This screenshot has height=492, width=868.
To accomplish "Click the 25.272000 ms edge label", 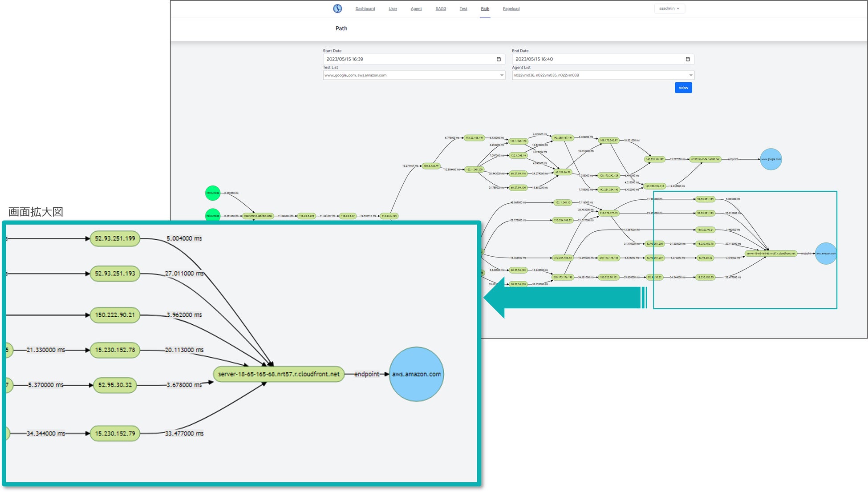I will pyautogui.click(x=518, y=220).
